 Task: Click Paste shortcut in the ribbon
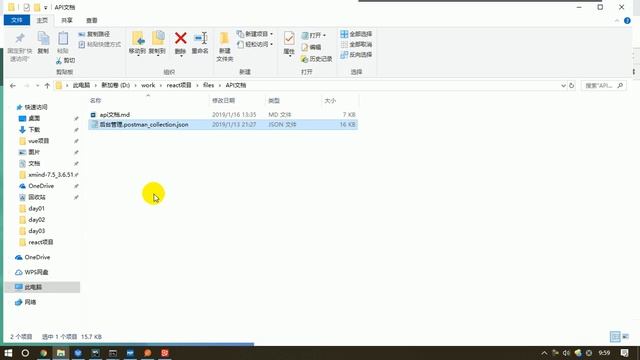coord(100,44)
